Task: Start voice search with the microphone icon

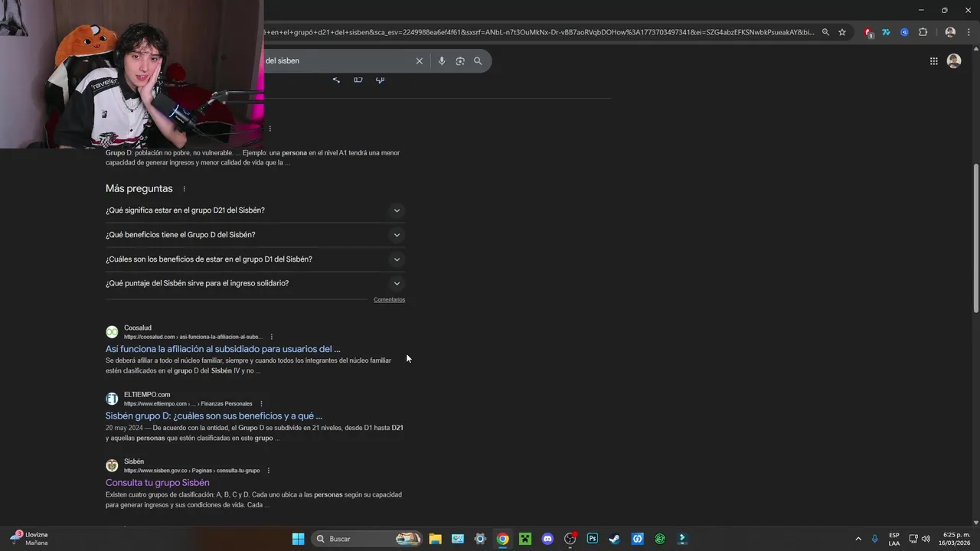Action: [442, 61]
